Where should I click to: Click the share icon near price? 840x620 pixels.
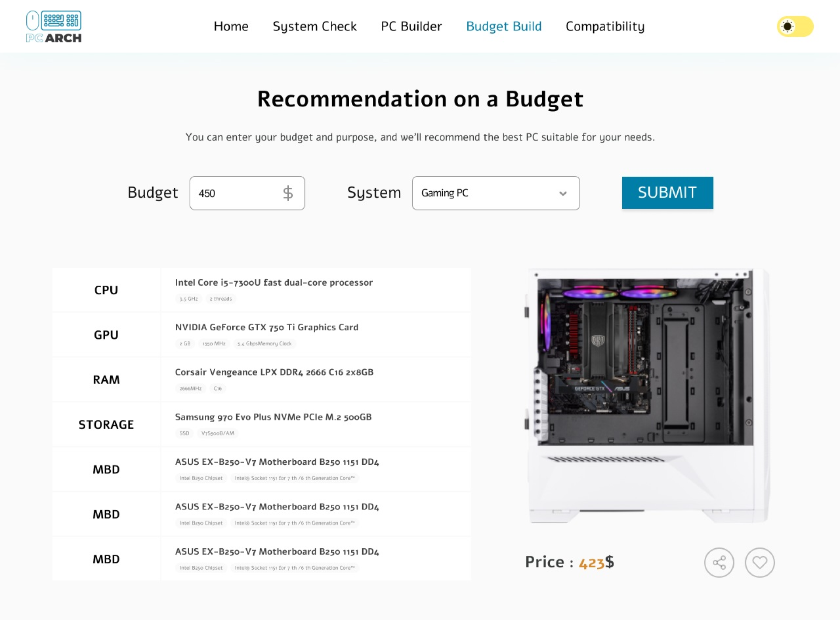(x=719, y=562)
